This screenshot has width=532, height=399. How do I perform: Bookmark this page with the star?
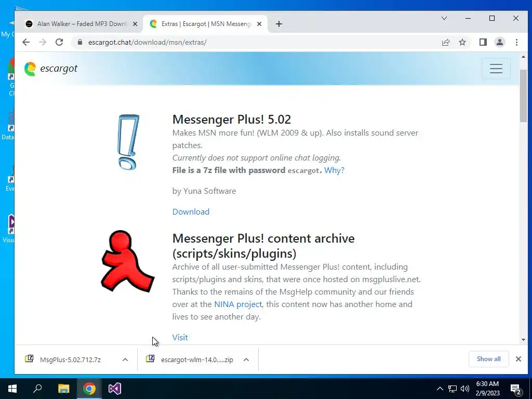point(462,42)
